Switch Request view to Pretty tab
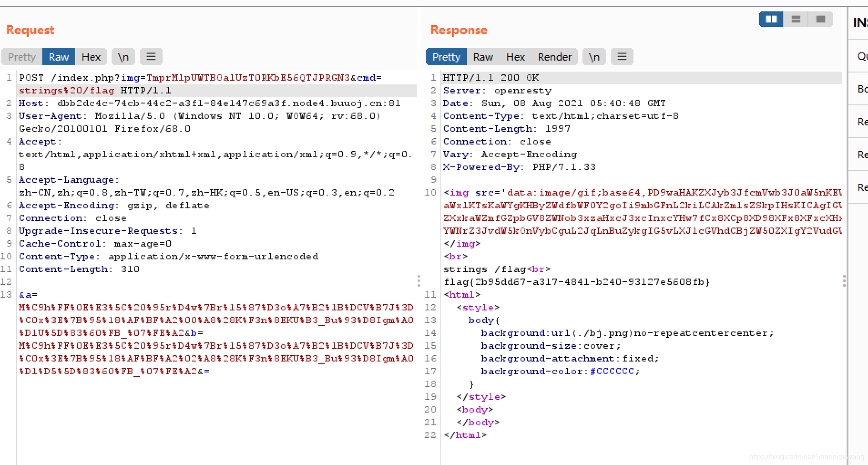This screenshot has height=465, width=868. tap(22, 57)
